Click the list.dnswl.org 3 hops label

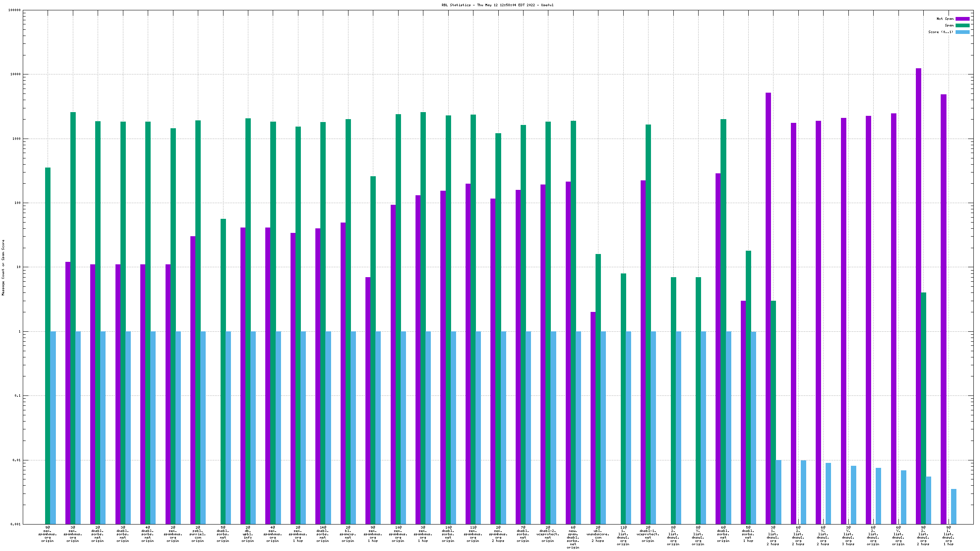pos(848,536)
